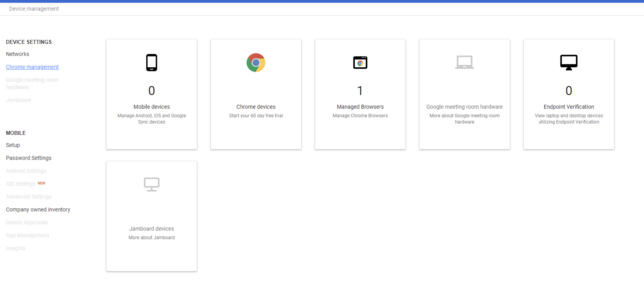Open Endpoint Verification card title
This screenshot has width=644, height=292.
coord(569,107)
